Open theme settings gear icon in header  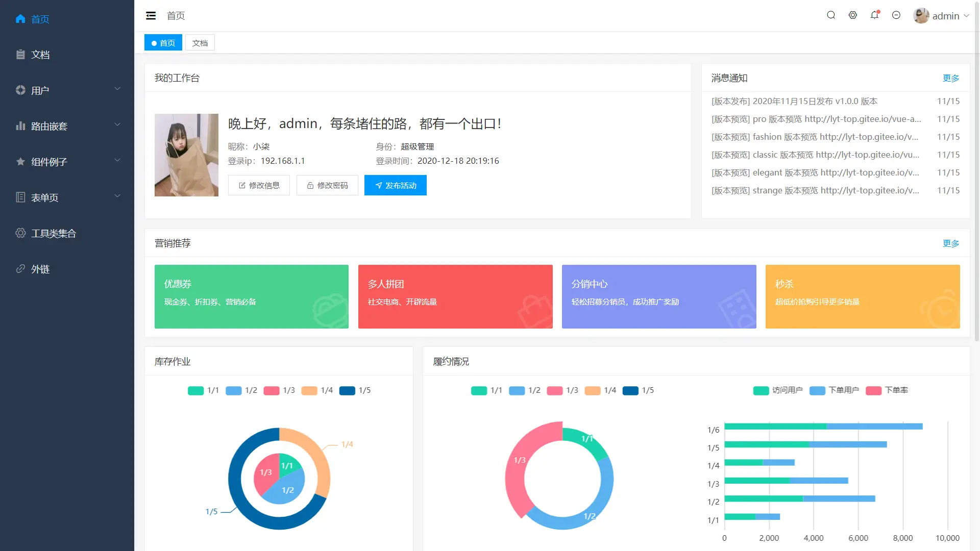[x=853, y=15]
